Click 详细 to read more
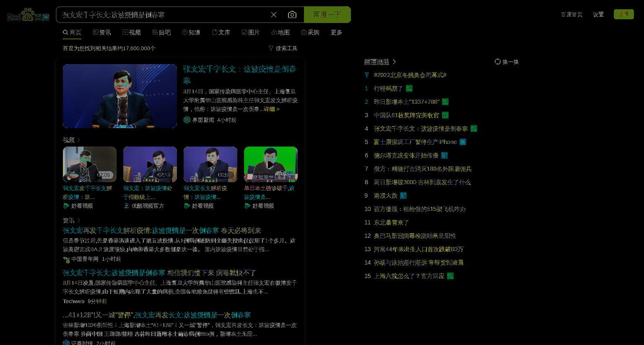Viewport: 644px width, 345px height. pyautogui.click(x=271, y=109)
